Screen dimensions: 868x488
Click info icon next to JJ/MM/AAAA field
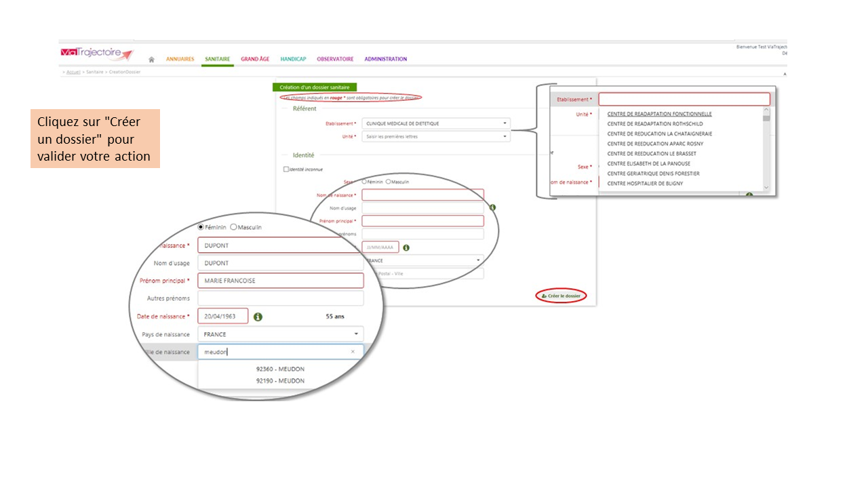406,247
